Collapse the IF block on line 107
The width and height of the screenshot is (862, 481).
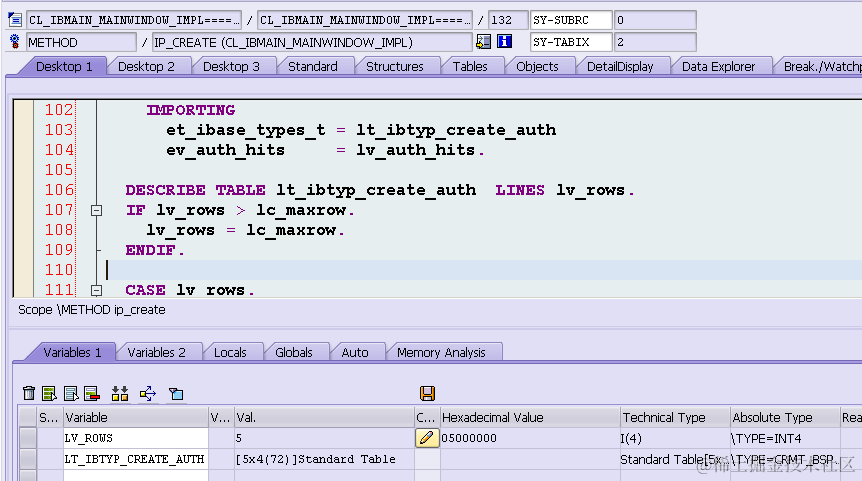click(96, 211)
